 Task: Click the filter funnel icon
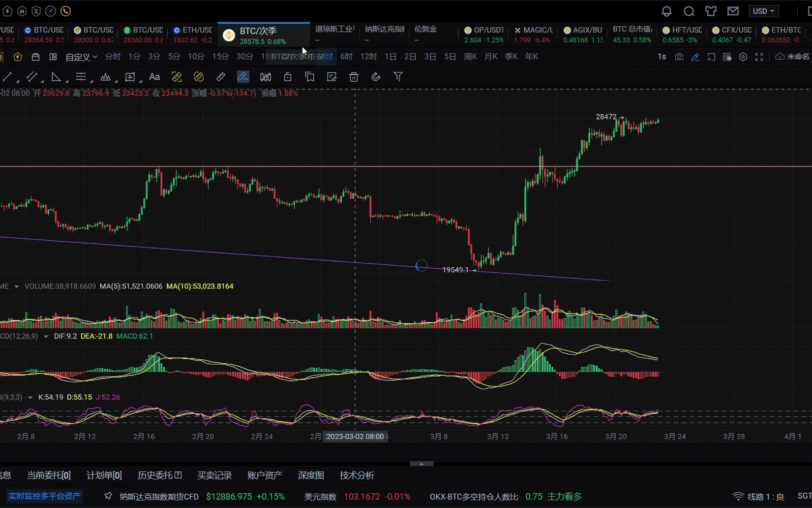pos(398,77)
